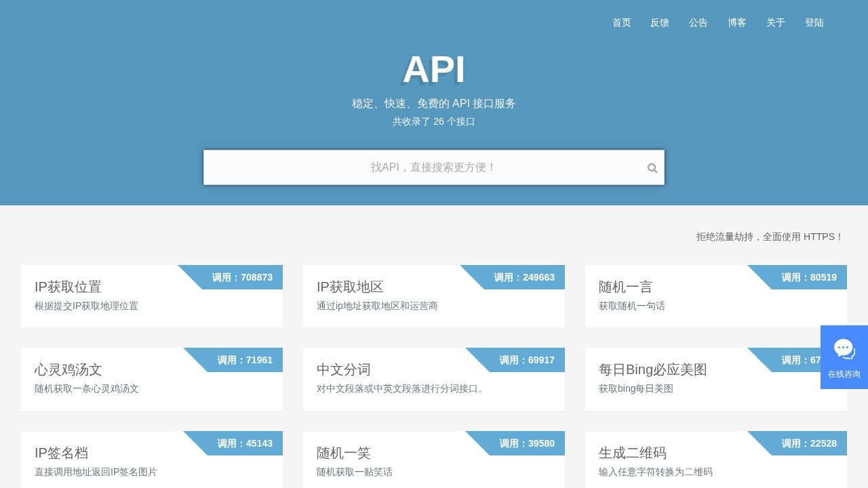The width and height of the screenshot is (868, 488).
Task: Open the 在线咨询 chat bubble icon
Action: (844, 348)
